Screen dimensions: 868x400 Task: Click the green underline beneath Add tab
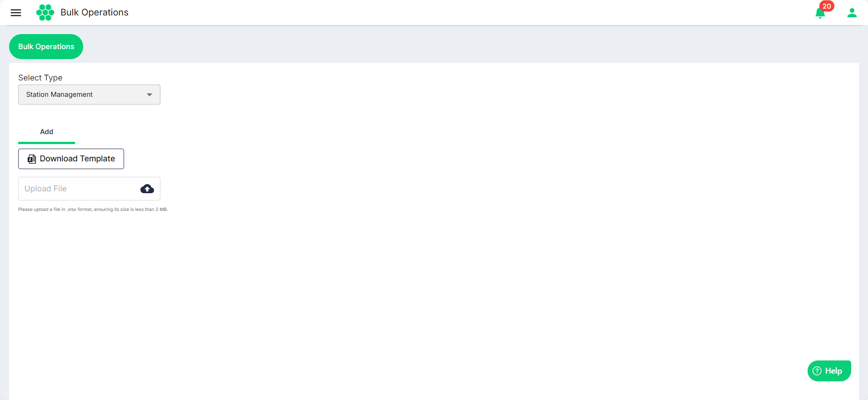[46, 143]
